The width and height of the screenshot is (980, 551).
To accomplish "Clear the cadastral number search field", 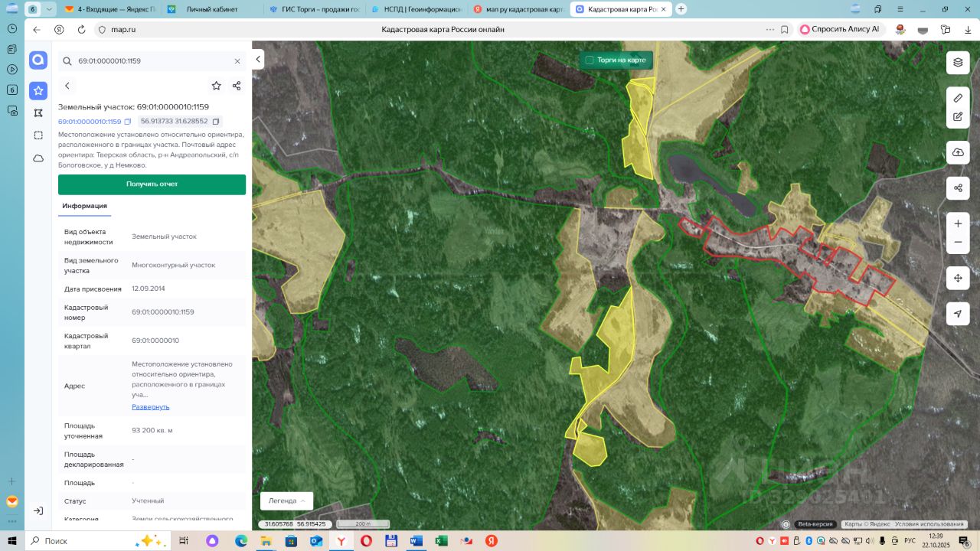I will coord(237,61).
